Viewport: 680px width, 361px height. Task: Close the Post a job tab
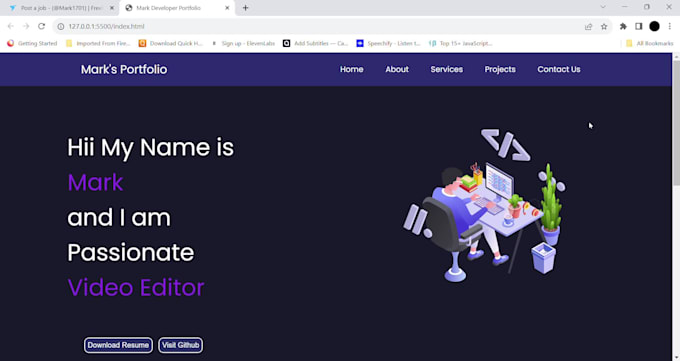(111, 8)
